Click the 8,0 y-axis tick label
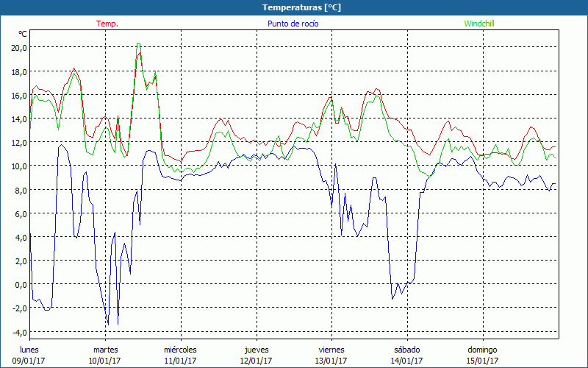588x368 pixels. (x=19, y=190)
